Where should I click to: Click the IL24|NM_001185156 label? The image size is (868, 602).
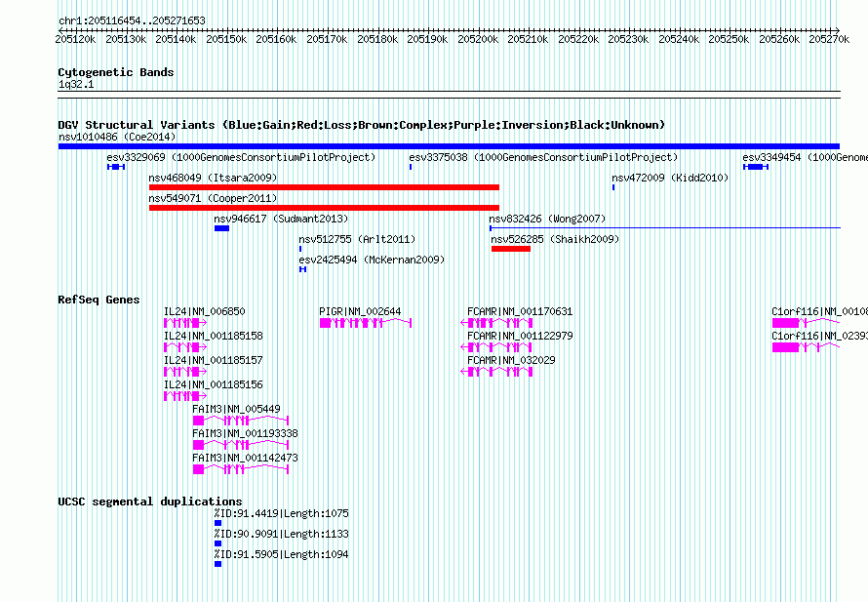pyautogui.click(x=214, y=384)
